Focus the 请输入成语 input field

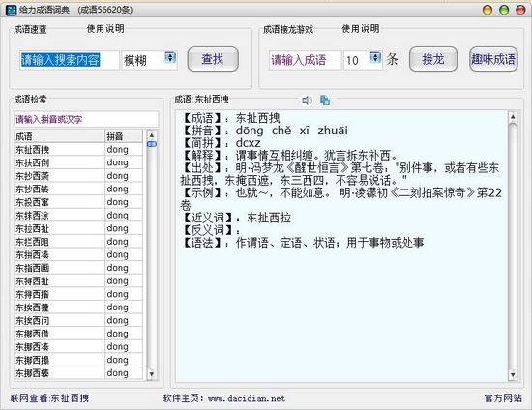coord(305,60)
